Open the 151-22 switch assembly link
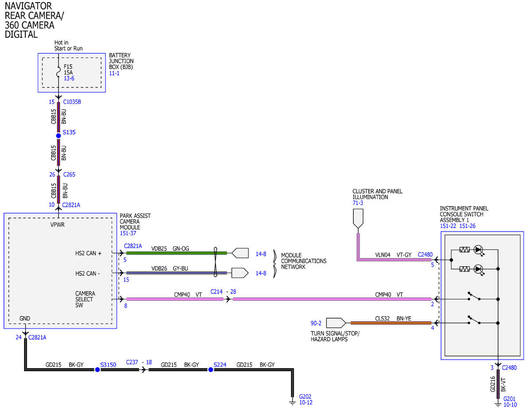The image size is (532, 411). (448, 226)
